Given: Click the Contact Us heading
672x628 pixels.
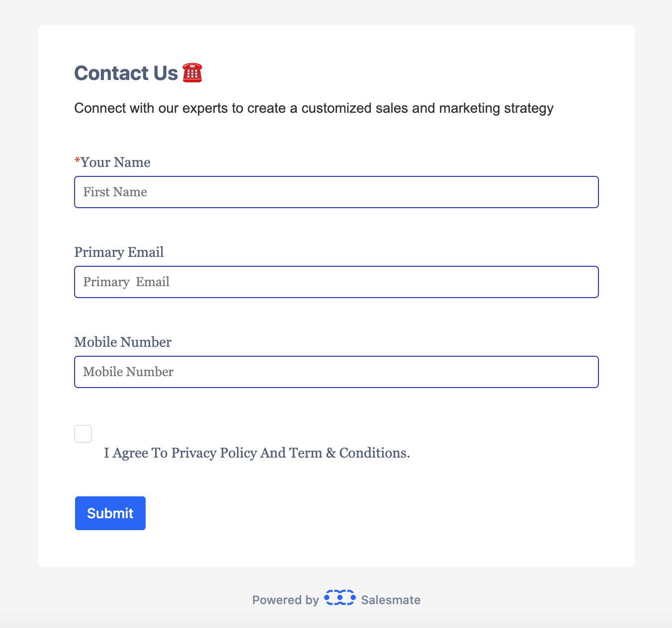Looking at the screenshot, I should point(126,73).
